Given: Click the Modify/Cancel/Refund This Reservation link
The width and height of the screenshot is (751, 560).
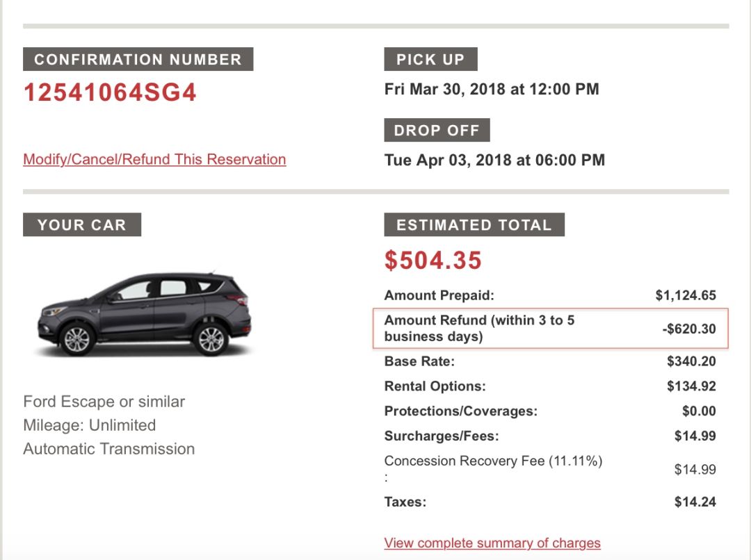Looking at the screenshot, I should click(x=154, y=159).
